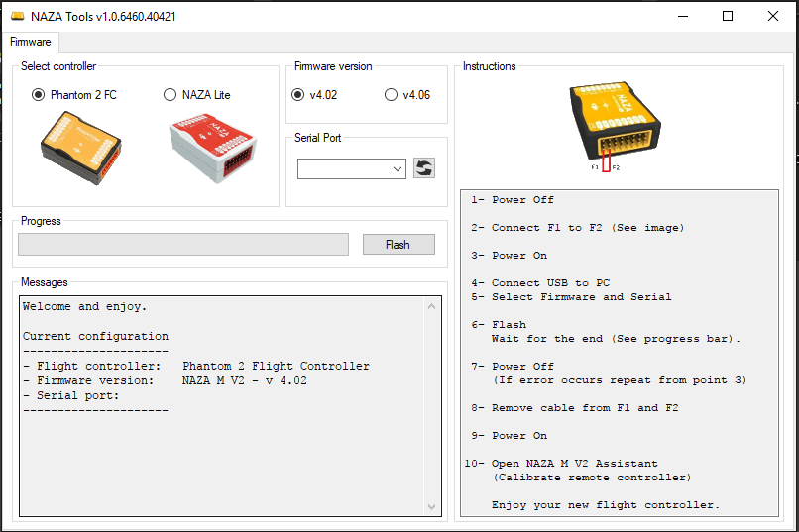799x532 pixels.
Task: Click 'Enjoy your new flight controller.' line
Action: (606, 505)
